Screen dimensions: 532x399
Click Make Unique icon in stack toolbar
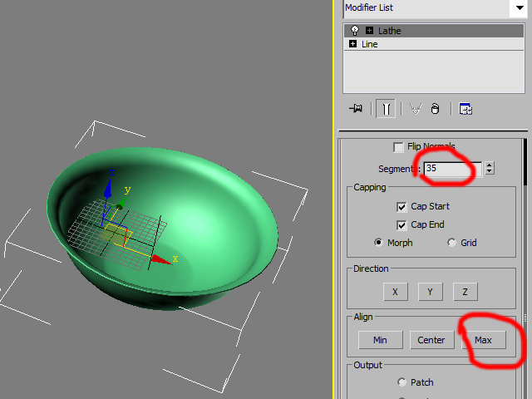click(x=416, y=108)
